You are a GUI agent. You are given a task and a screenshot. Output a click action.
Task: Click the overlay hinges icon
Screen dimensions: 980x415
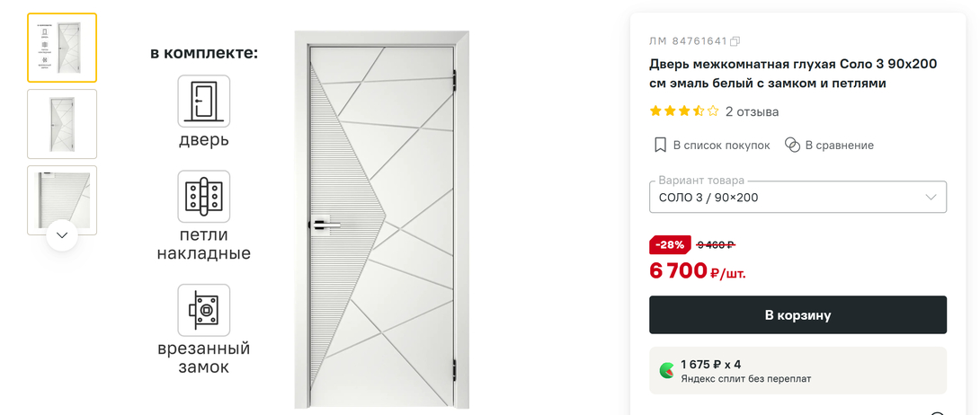[203, 197]
